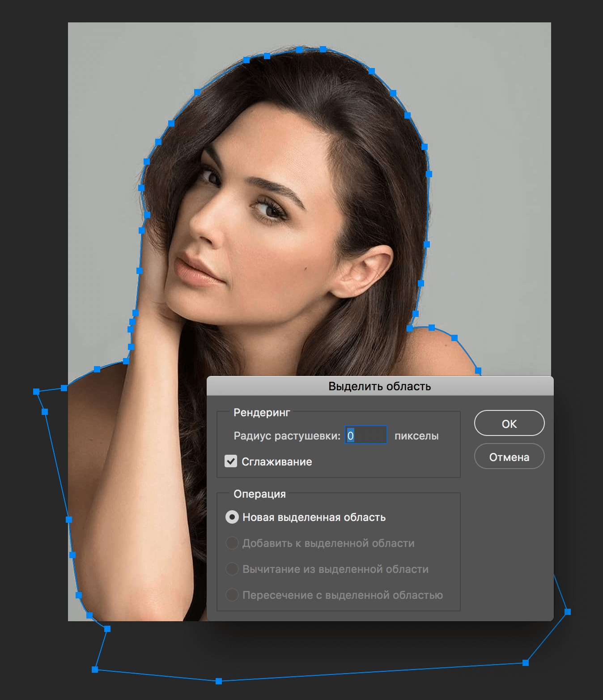Select Новая выделенная область option
Viewport: 603px width, 700px height.
[x=232, y=517]
